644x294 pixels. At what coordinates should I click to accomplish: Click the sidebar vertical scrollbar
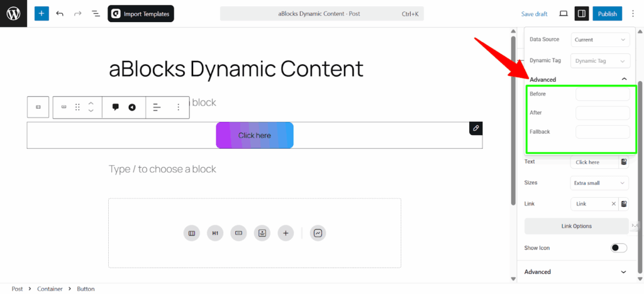point(640,177)
